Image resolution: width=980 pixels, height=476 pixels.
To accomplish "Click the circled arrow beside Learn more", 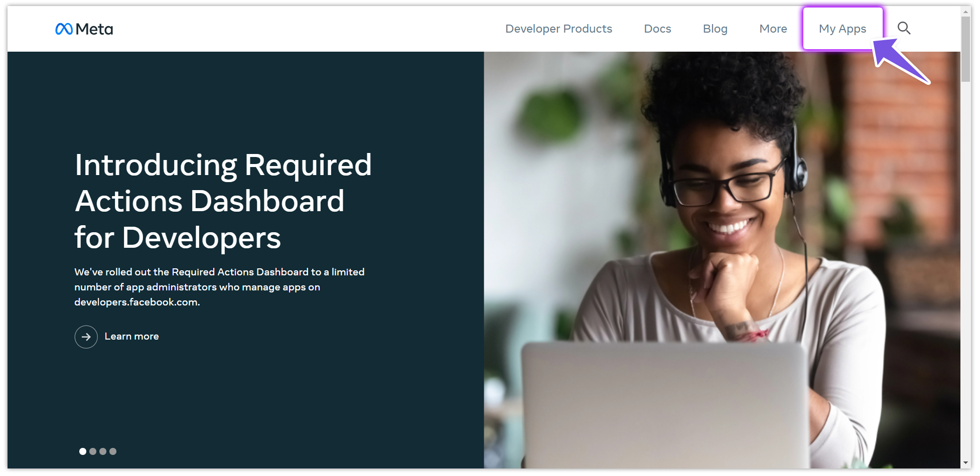I will pos(86,337).
